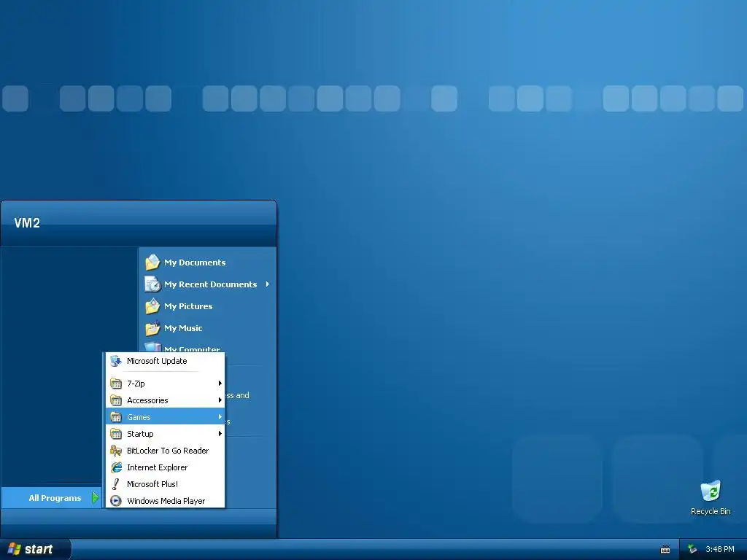Expand the Games submenu arrow

point(220,417)
